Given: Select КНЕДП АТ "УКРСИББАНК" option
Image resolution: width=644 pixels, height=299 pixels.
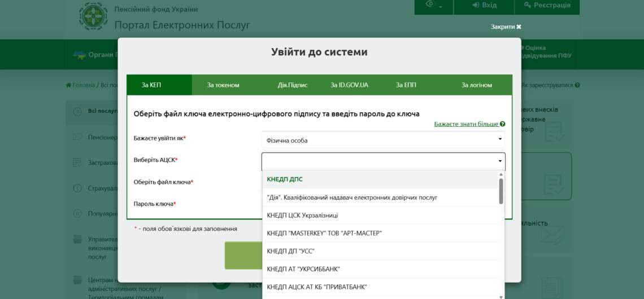Looking at the screenshot, I should click(380, 269).
